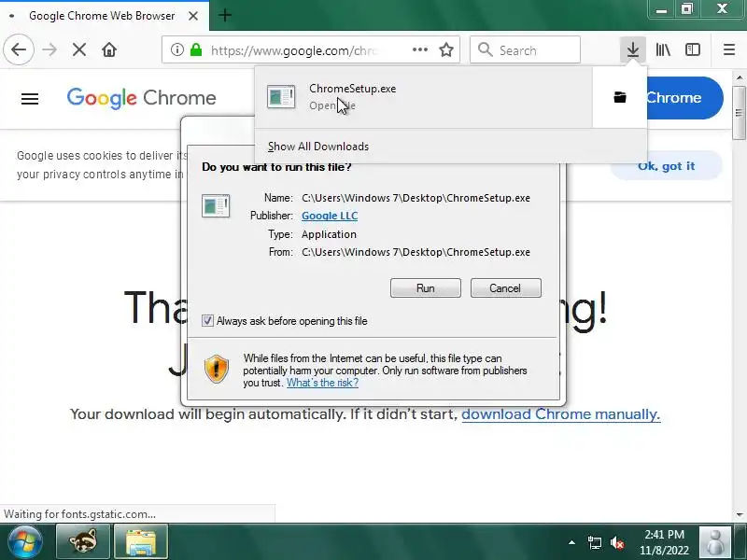Click the status text Waiting for fonts.gstatic.com

[x=79, y=514]
